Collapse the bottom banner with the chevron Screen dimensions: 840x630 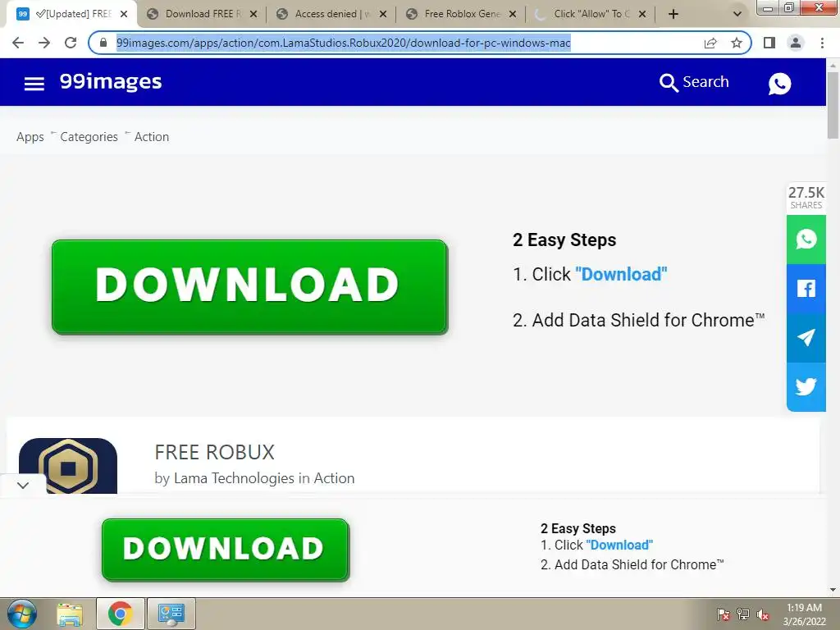pos(22,486)
